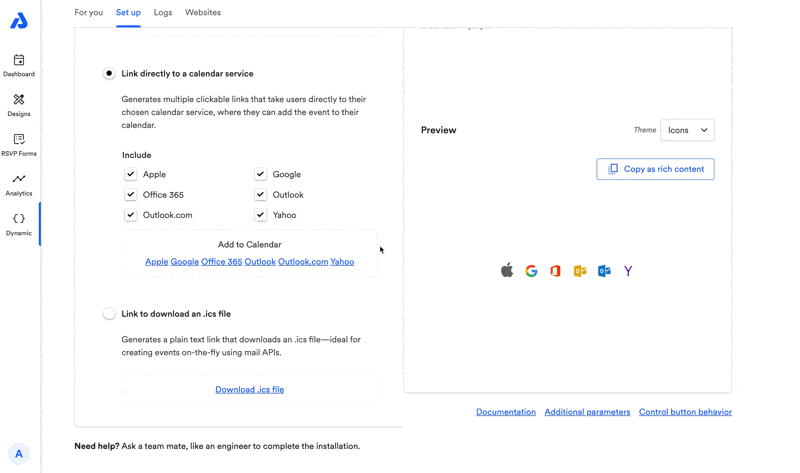Click the blue Outlook.com icon in preview
Screen dimensions: 800x473
point(604,271)
